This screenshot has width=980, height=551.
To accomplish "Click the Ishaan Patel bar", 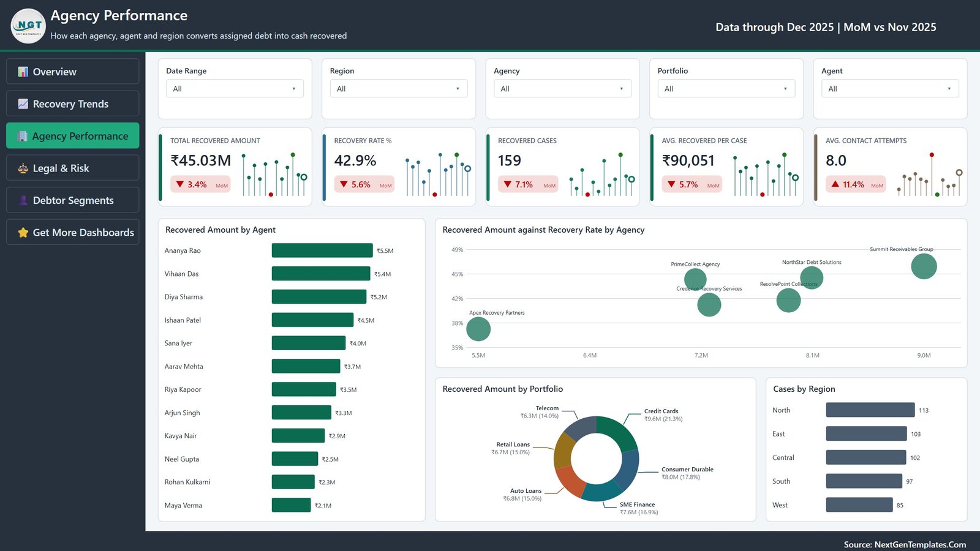I will (312, 320).
